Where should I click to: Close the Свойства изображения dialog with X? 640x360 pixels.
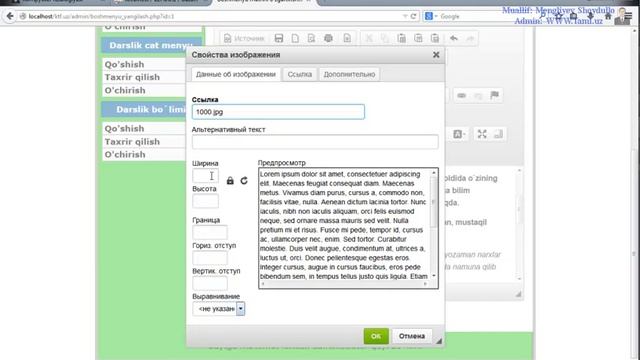click(x=436, y=55)
